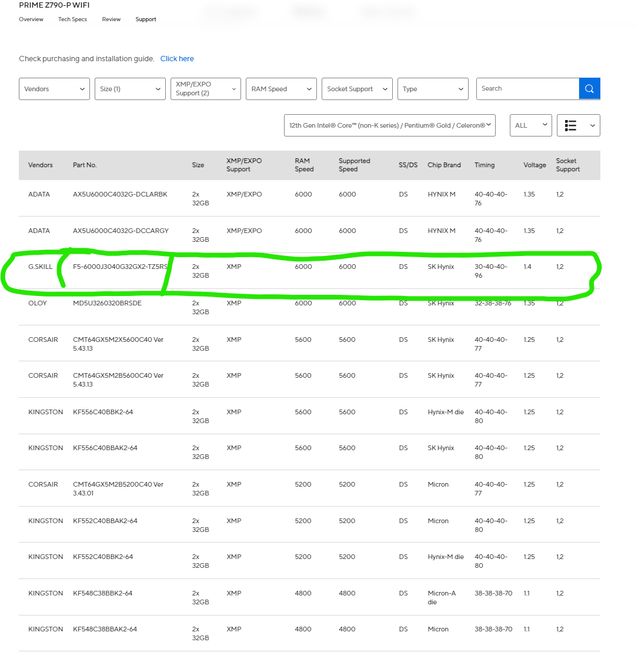Click the blue search magnifier button
The image size is (638, 672).
[x=589, y=89]
